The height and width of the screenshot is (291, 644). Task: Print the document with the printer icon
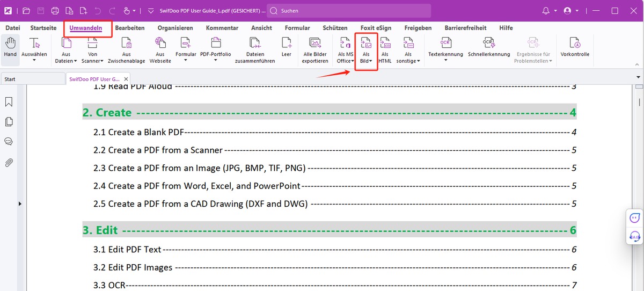(x=55, y=11)
